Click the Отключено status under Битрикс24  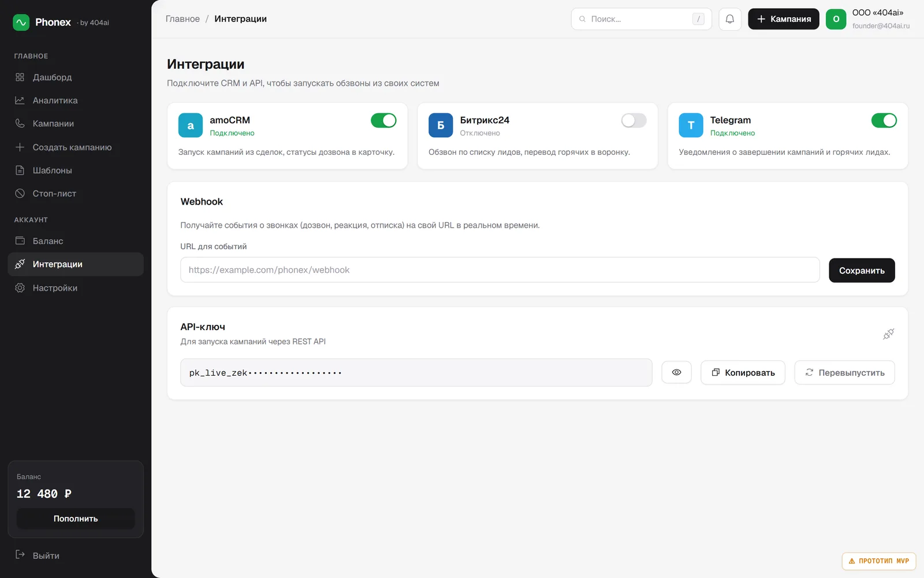click(480, 133)
